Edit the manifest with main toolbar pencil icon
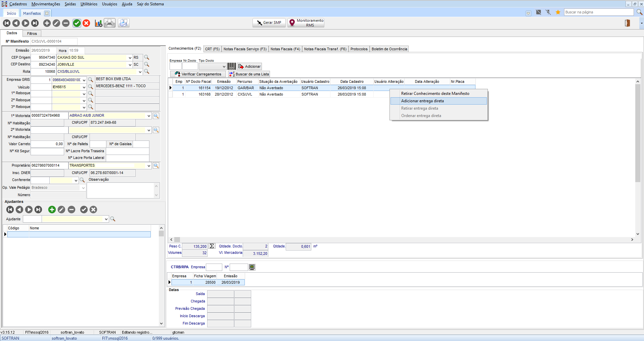 (x=56, y=23)
